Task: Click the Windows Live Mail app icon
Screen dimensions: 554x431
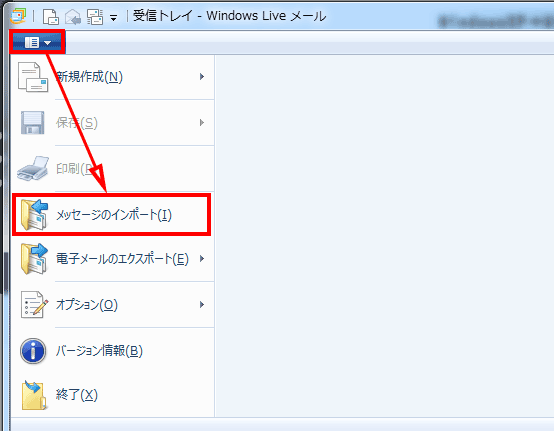Action: (x=18, y=16)
